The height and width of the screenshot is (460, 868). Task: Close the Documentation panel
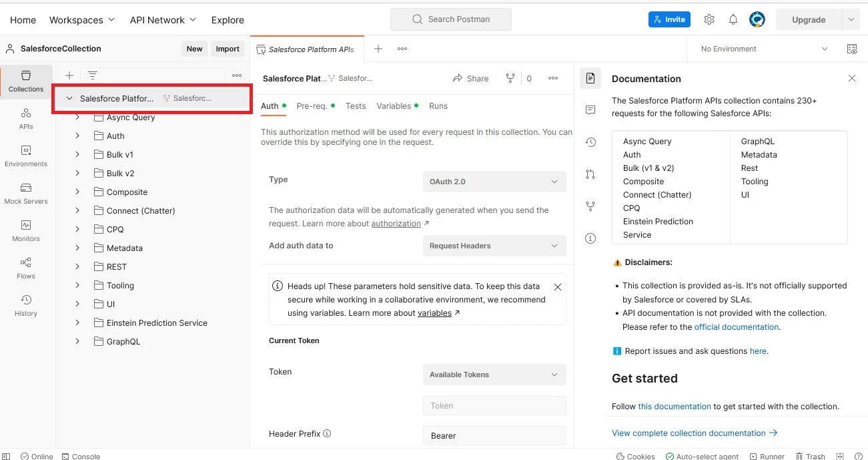pos(852,78)
